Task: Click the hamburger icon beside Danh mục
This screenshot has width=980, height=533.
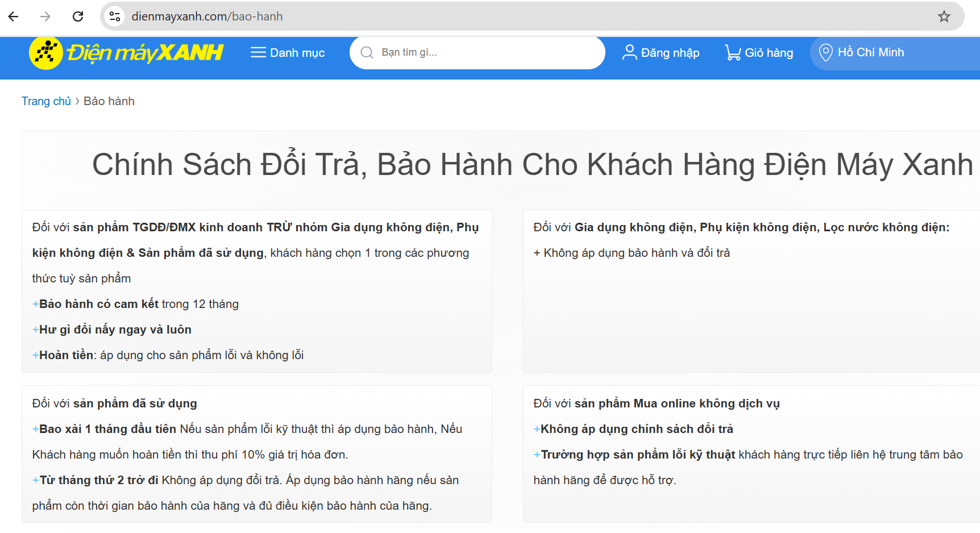Action: 258,53
